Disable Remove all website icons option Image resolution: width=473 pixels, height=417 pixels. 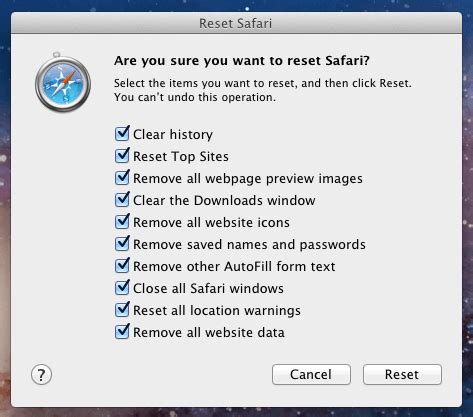point(122,222)
